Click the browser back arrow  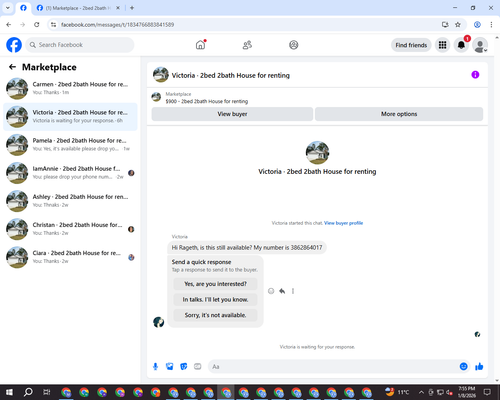(9, 25)
